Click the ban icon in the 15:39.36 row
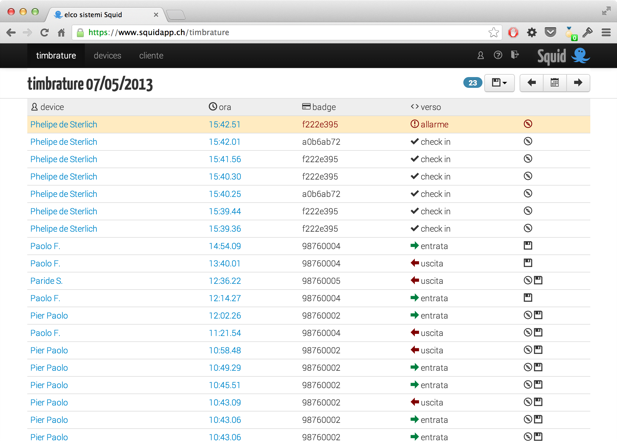Screen dimensions: 617x443 point(528,228)
